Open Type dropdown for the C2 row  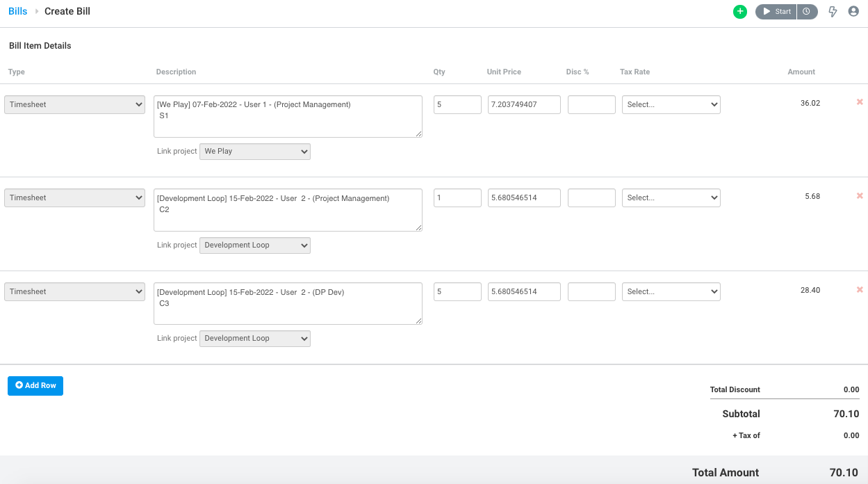[75, 198]
